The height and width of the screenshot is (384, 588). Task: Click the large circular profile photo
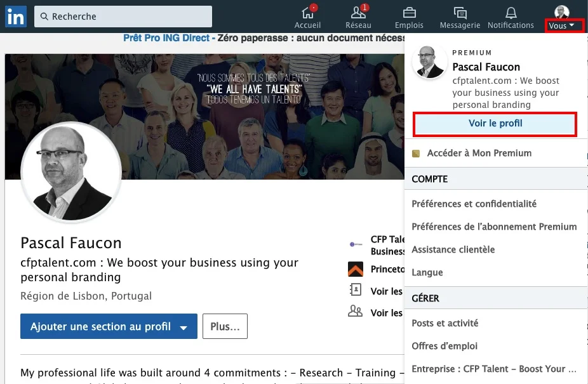[71, 172]
